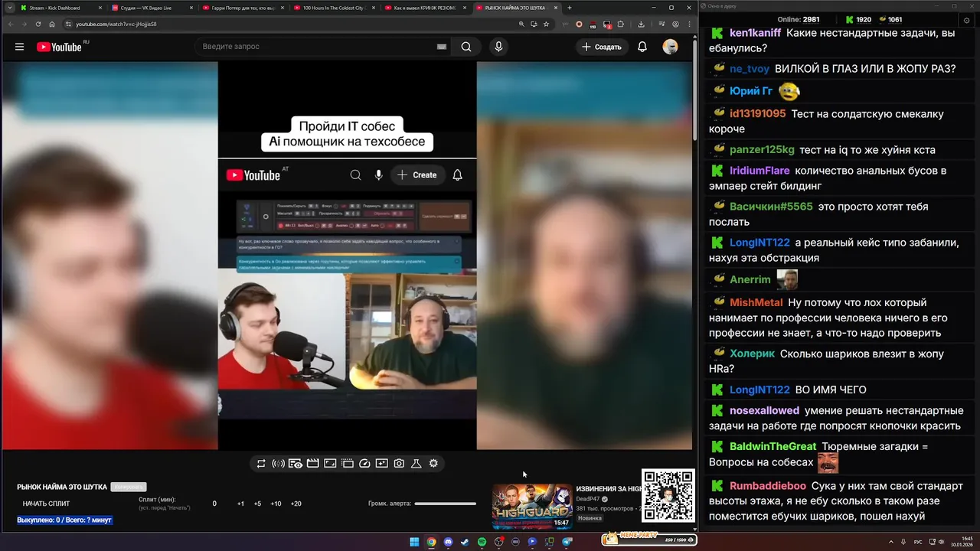
Task: Open the browser downloads icon
Action: [641, 24]
